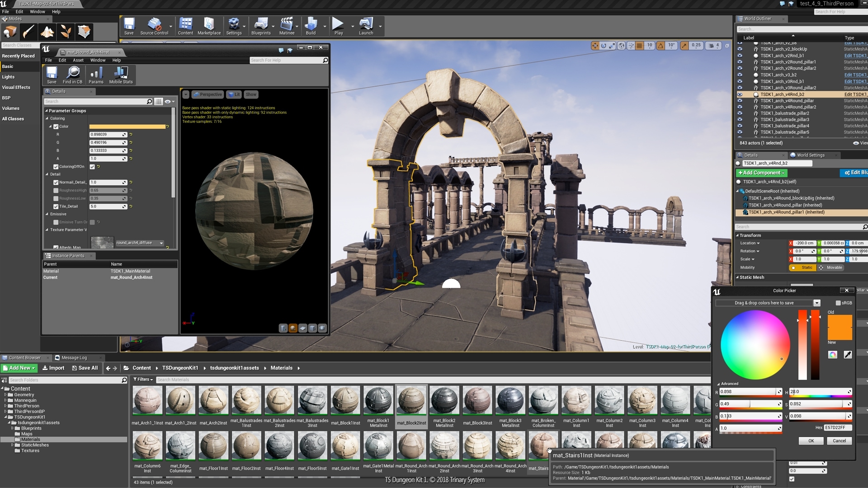Image resolution: width=868 pixels, height=488 pixels.
Task: Hide TSDK1_arch_v4Rnd_b2 via eye icon
Action: coord(740,94)
